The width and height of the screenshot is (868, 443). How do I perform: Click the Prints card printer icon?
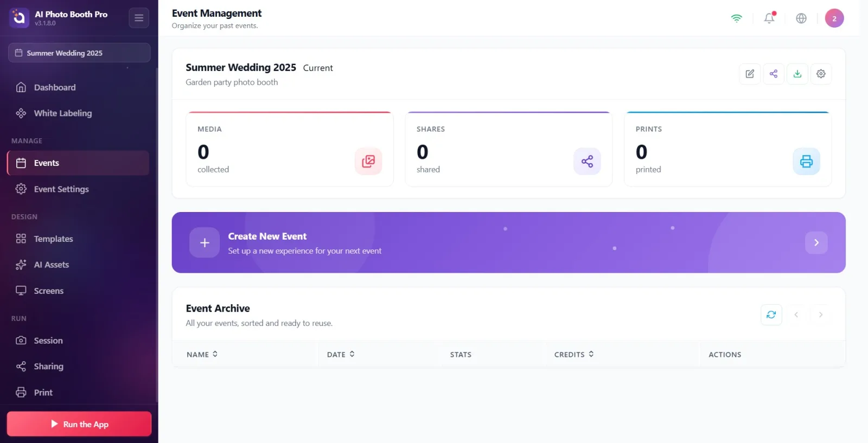click(x=806, y=161)
